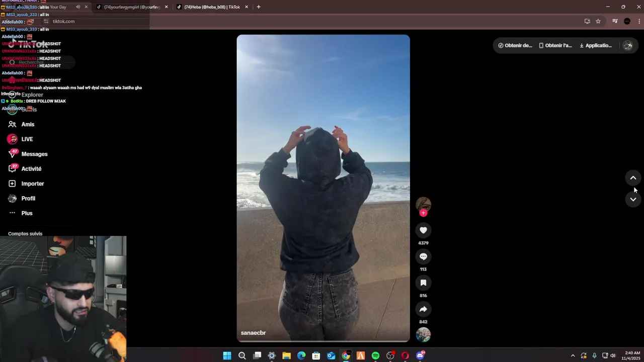
Task: Open Task View from the taskbar
Action: coord(257,356)
